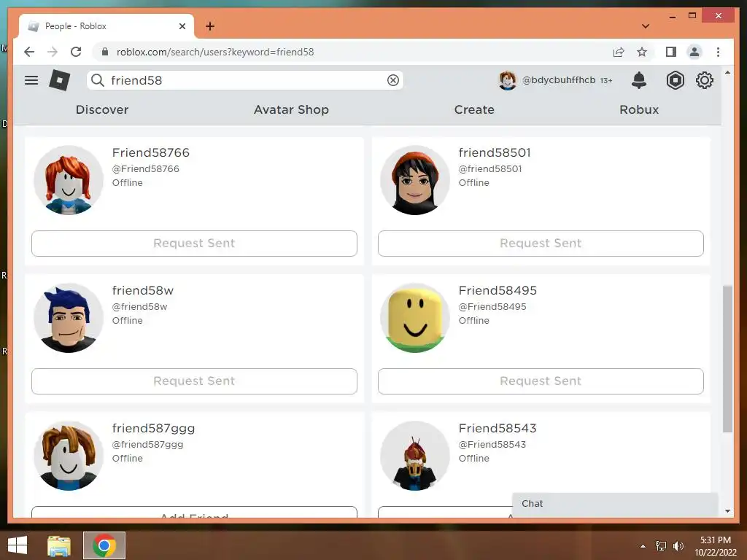The height and width of the screenshot is (560, 747).
Task: View site security lock info
Action: [x=105, y=52]
